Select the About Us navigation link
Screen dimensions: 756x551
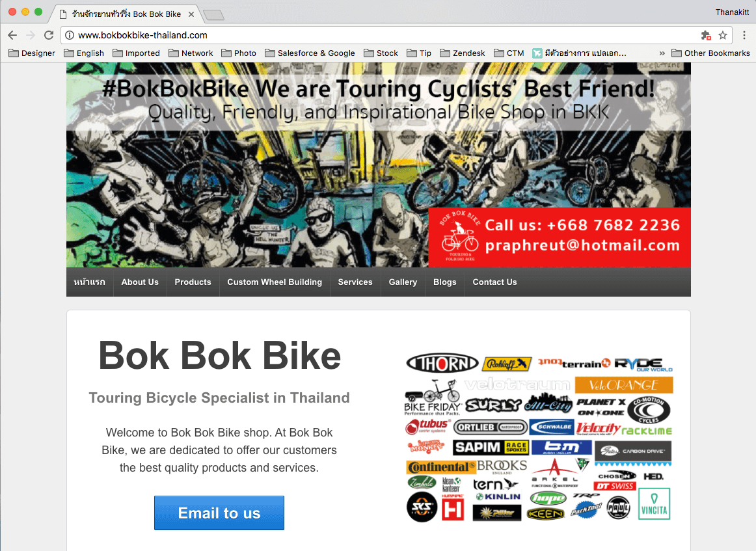point(140,282)
